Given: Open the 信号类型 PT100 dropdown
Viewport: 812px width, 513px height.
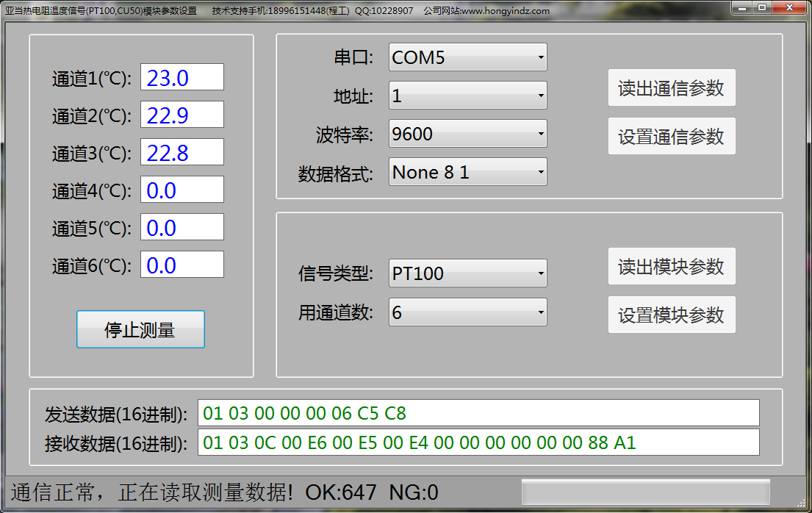Looking at the screenshot, I should point(467,273).
